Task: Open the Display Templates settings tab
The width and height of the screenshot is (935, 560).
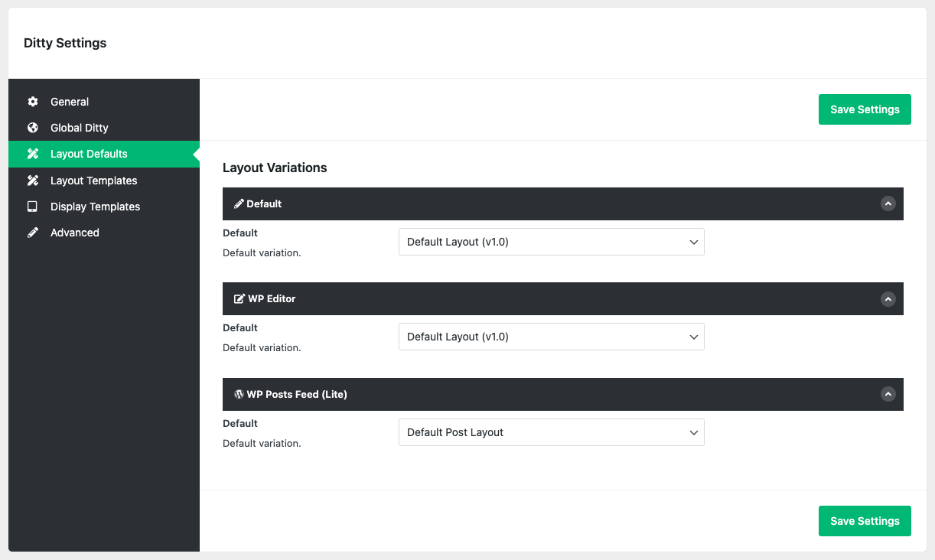Action: point(95,207)
